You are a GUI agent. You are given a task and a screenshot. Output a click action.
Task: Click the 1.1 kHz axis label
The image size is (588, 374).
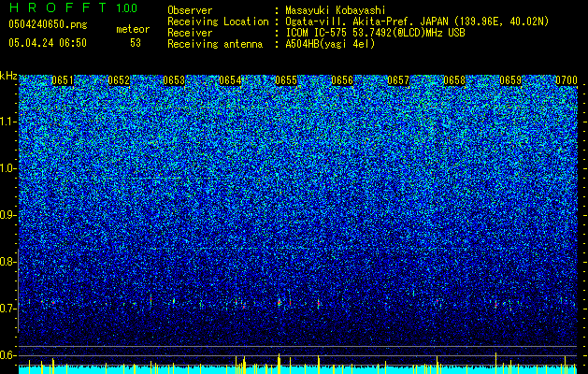click(8, 122)
